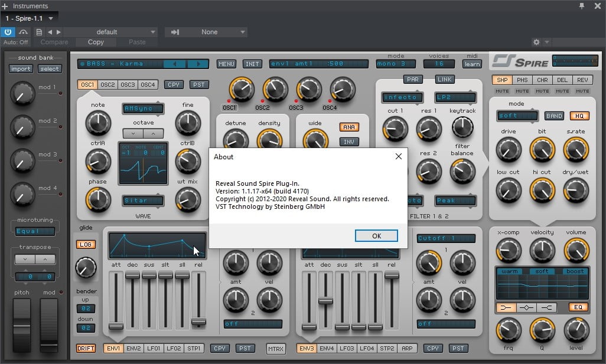The height and width of the screenshot is (364, 606).
Task: Adjust the mod 1 knob
Action: pos(22,93)
